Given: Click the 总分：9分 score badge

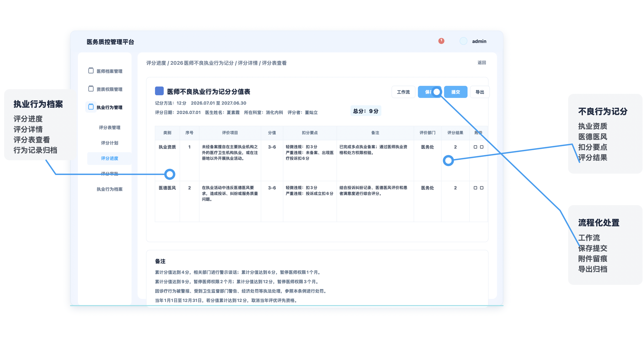Looking at the screenshot, I should [366, 111].
